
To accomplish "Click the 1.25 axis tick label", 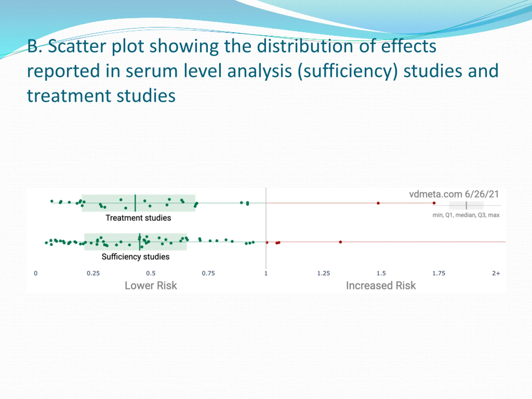I will (x=324, y=273).
